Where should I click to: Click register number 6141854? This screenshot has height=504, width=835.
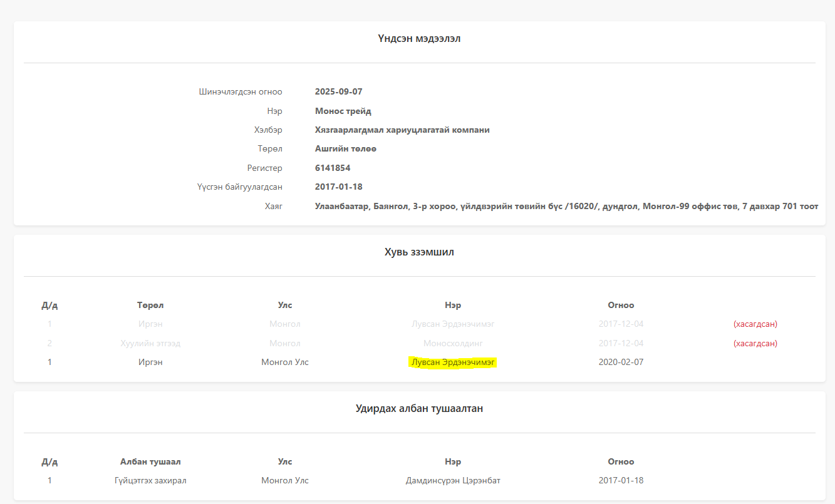tap(332, 168)
